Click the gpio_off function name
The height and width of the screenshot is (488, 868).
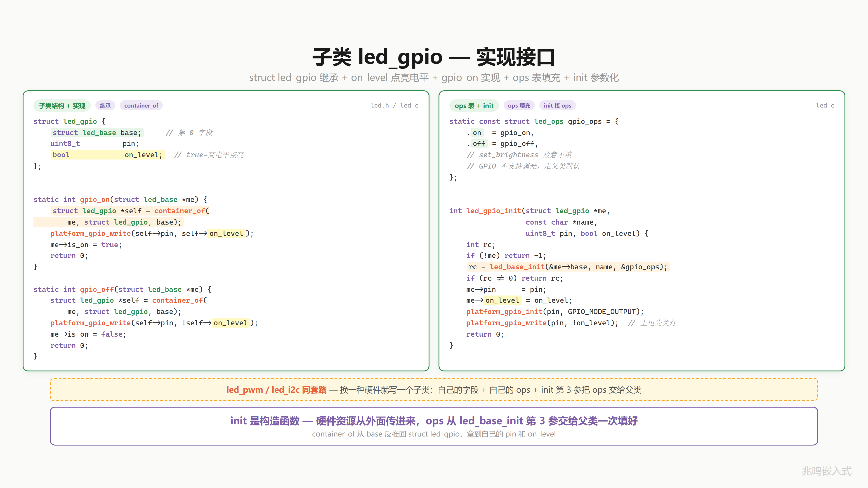[x=97, y=289]
